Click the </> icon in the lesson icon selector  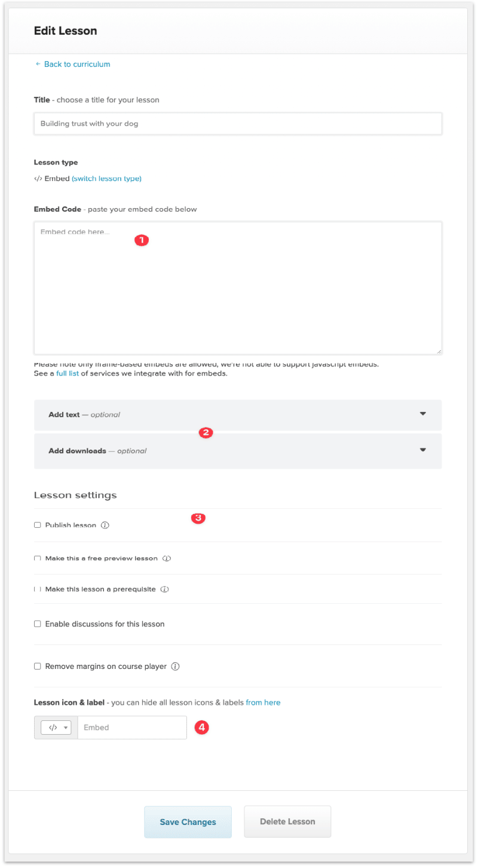pos(53,728)
